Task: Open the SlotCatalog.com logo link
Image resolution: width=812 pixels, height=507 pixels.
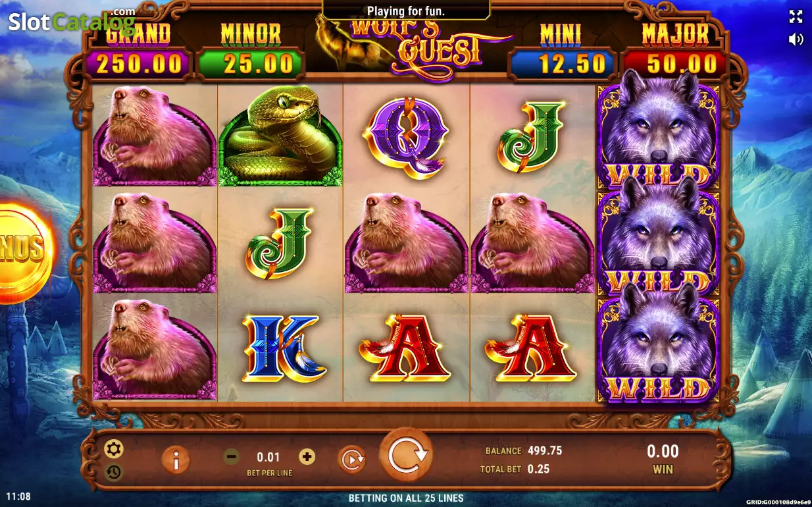Action: (x=72, y=21)
